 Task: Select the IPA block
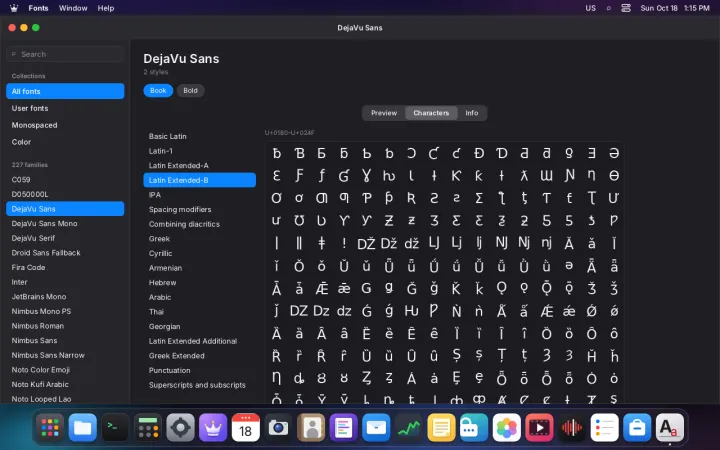pos(199,195)
